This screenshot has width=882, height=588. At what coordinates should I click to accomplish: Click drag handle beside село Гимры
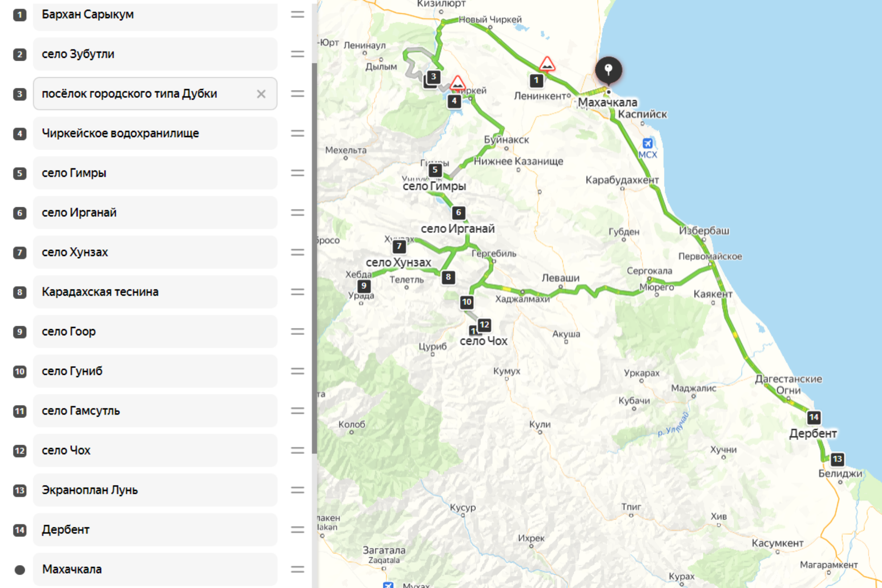click(x=298, y=173)
